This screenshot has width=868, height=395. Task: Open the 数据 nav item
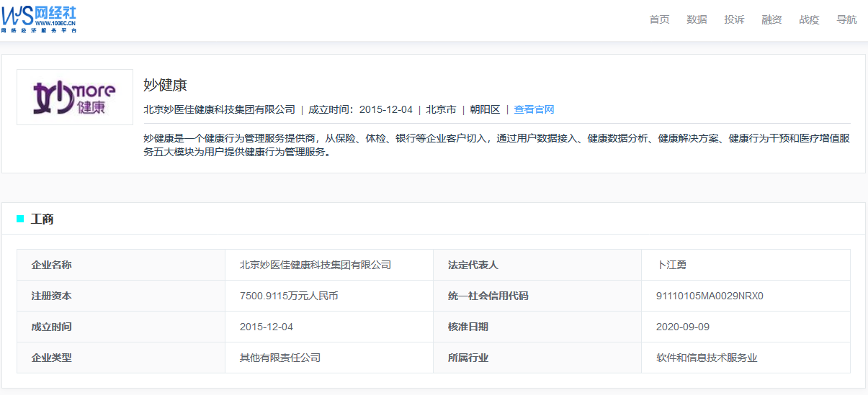click(x=697, y=19)
